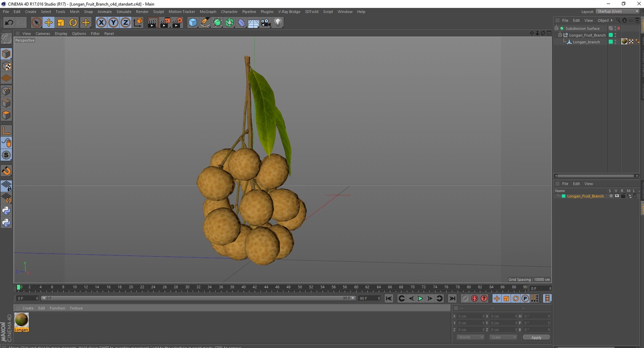Open the deformer objects icon
The height and width of the screenshot is (348, 644).
[241, 23]
